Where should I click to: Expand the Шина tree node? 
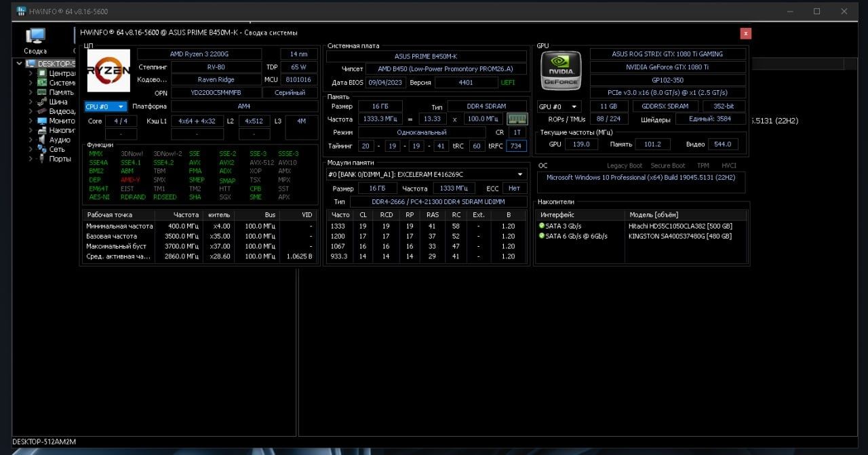coord(31,102)
